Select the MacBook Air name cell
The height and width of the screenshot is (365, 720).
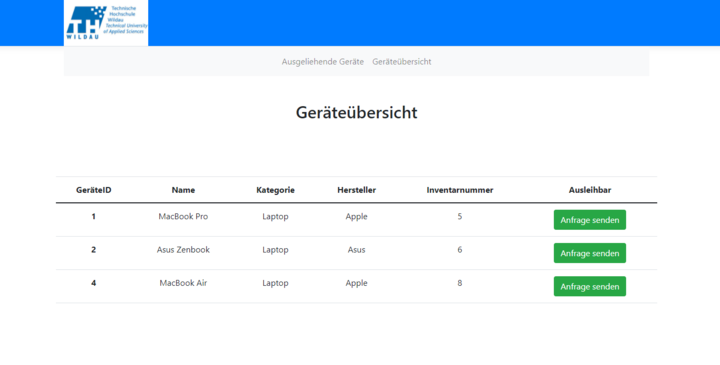(183, 283)
